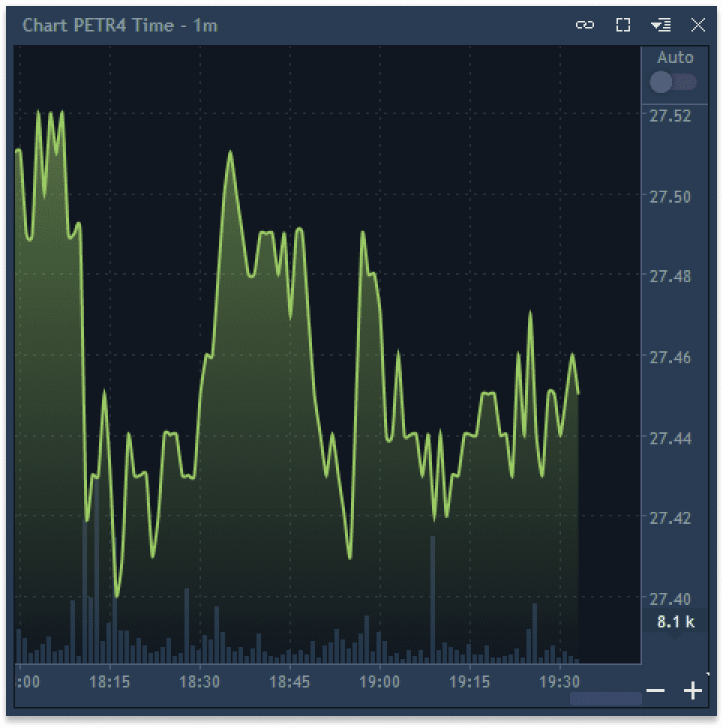Toggle the Auto price-scale switch
The width and height of the screenshot is (723, 728).
coord(672,82)
